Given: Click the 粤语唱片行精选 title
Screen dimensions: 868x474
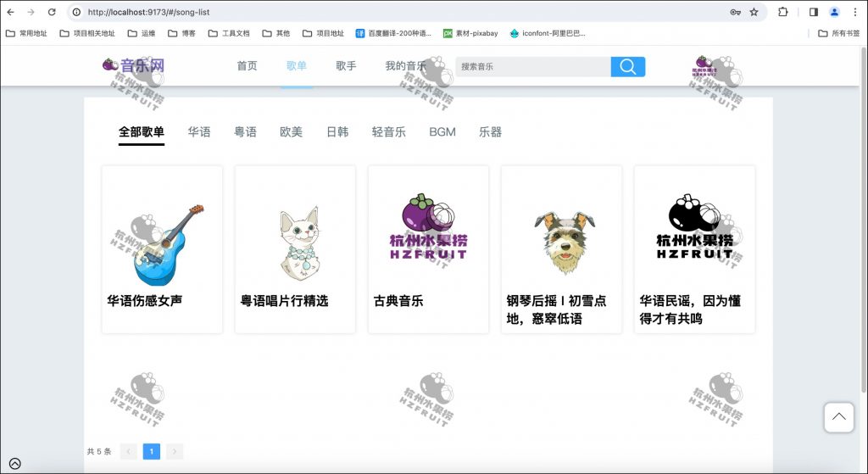Looking at the screenshot, I should click(284, 301).
